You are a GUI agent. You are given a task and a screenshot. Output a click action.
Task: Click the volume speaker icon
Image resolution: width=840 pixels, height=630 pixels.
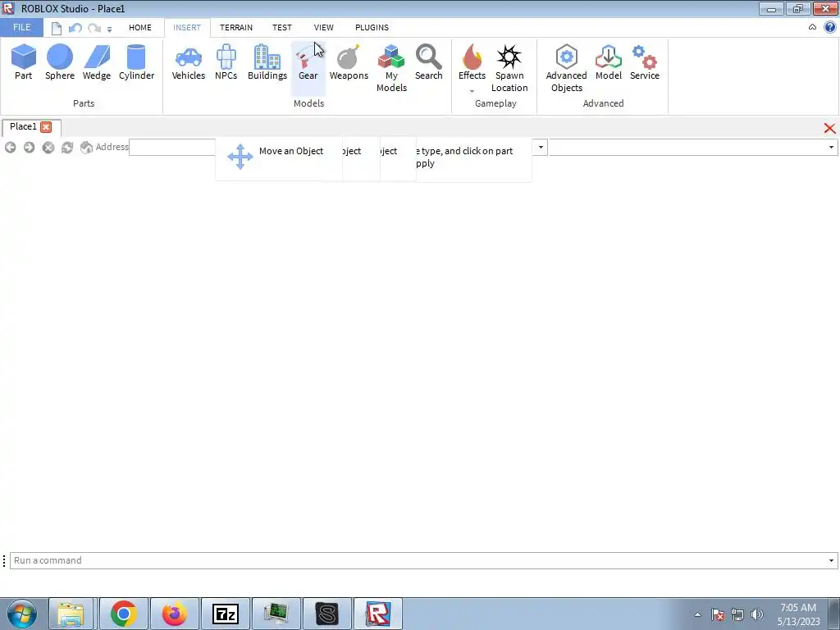[757, 614]
